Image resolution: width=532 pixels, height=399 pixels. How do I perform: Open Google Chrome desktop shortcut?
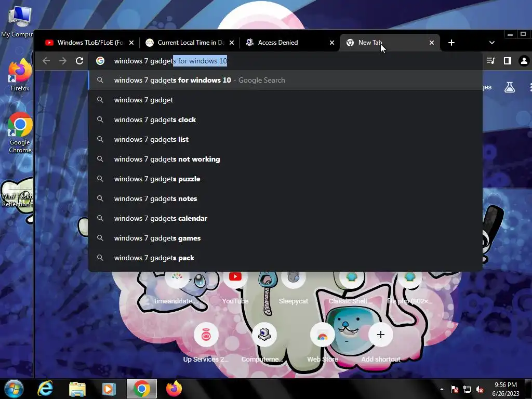20,132
